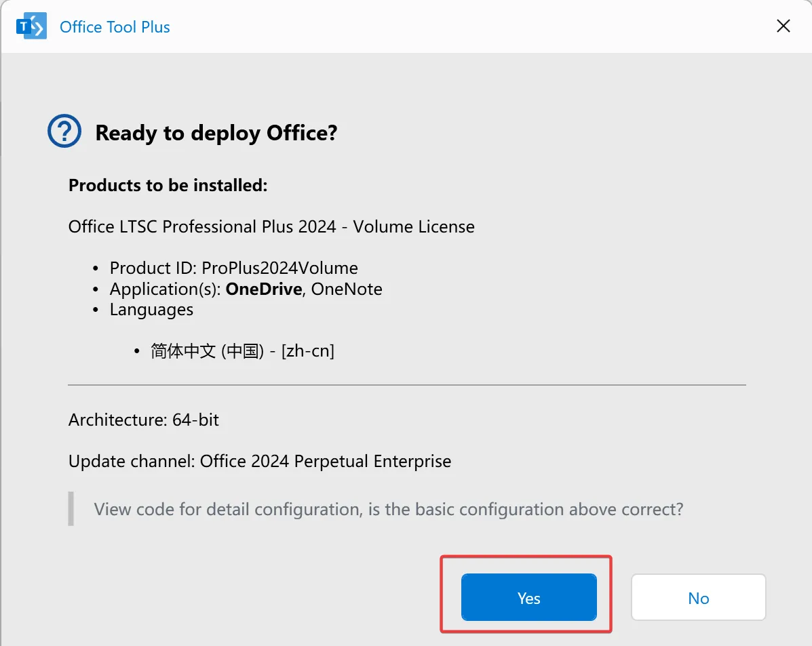The height and width of the screenshot is (646, 812).
Task: Select the Languages bullet item
Action: 151,310
